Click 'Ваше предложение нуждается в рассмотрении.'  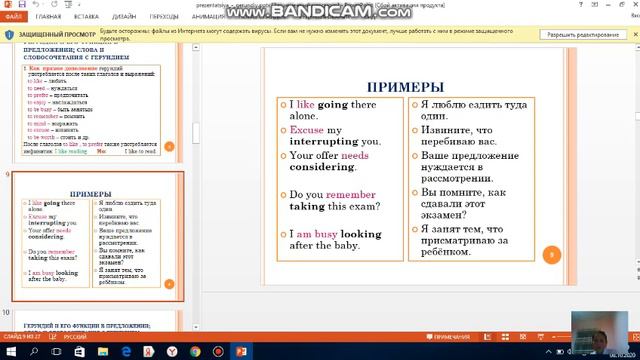tap(470, 167)
